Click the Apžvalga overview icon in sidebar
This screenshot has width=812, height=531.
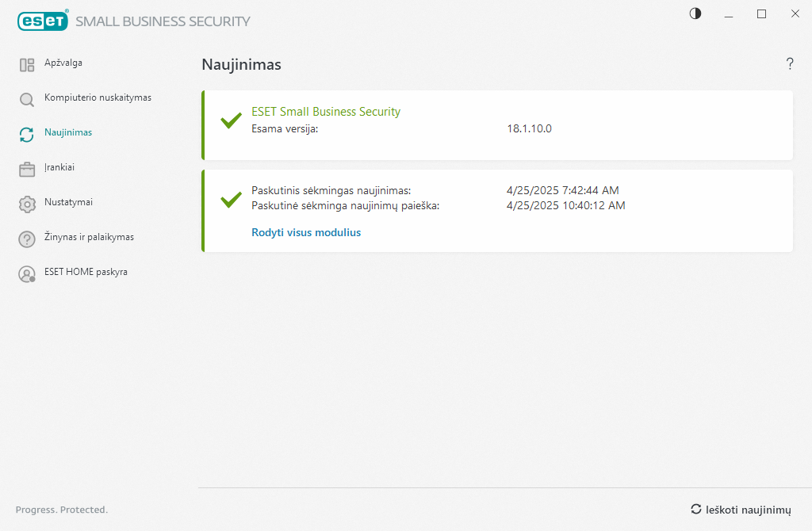(27, 65)
